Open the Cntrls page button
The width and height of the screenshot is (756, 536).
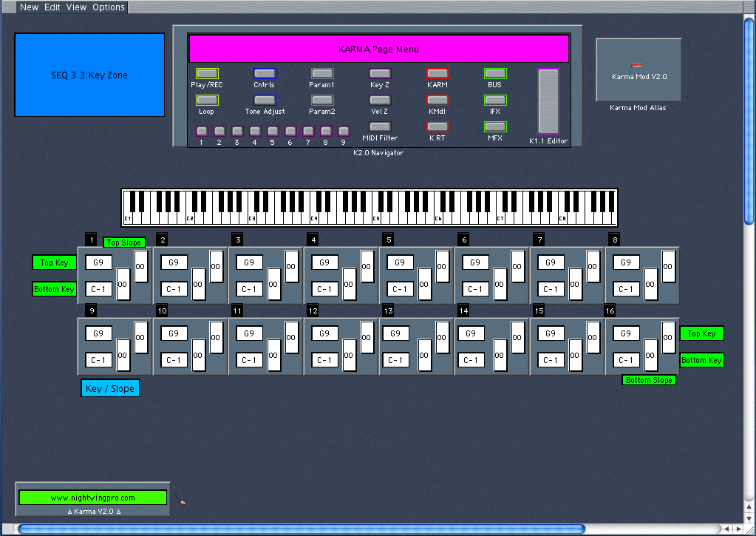point(264,73)
